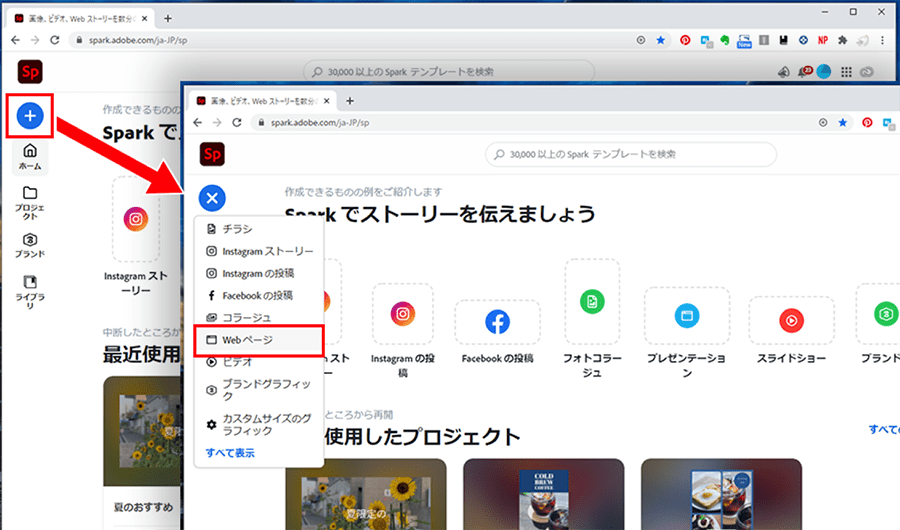Open a new tab in front browser window

coord(350,101)
